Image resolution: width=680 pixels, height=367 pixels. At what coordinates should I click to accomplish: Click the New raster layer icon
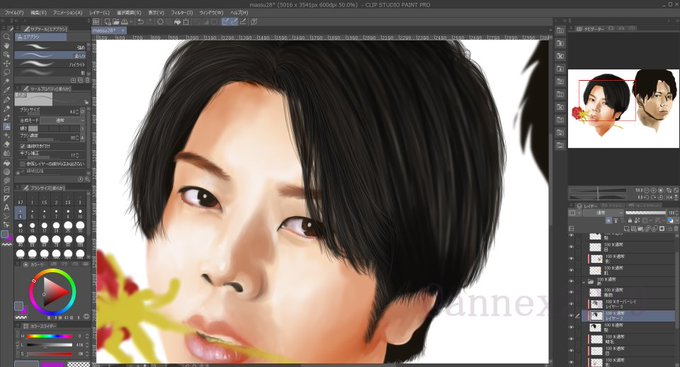(x=626, y=229)
